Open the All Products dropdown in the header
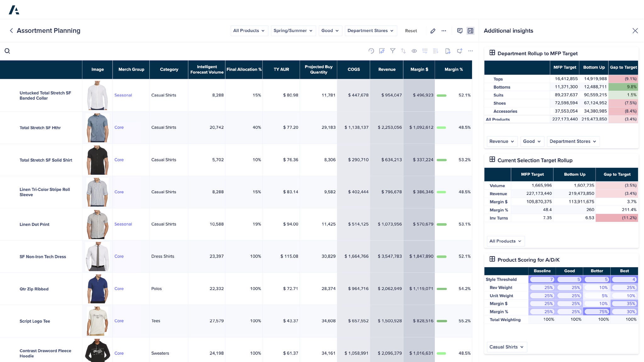The width and height of the screenshot is (644, 362). tap(249, 30)
